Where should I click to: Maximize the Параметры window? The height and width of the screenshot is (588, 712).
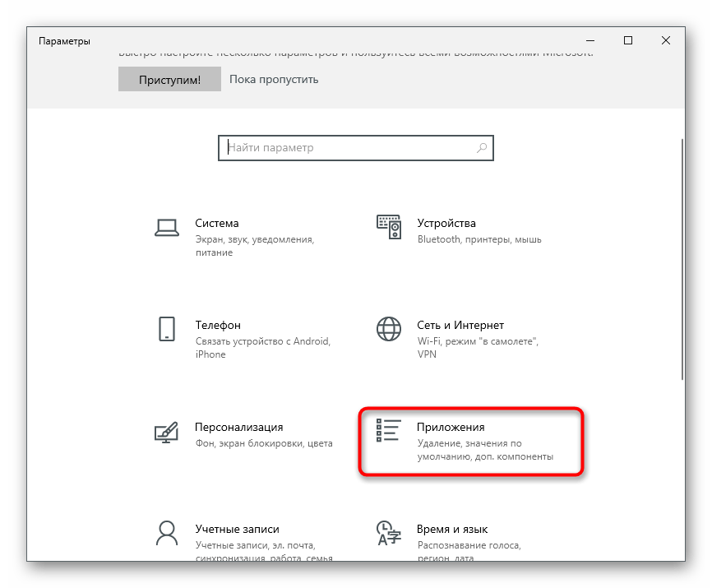pyautogui.click(x=628, y=40)
